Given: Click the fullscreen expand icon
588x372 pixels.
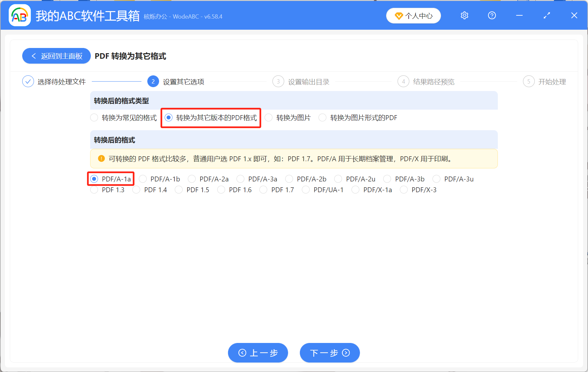Looking at the screenshot, I should pos(547,15).
